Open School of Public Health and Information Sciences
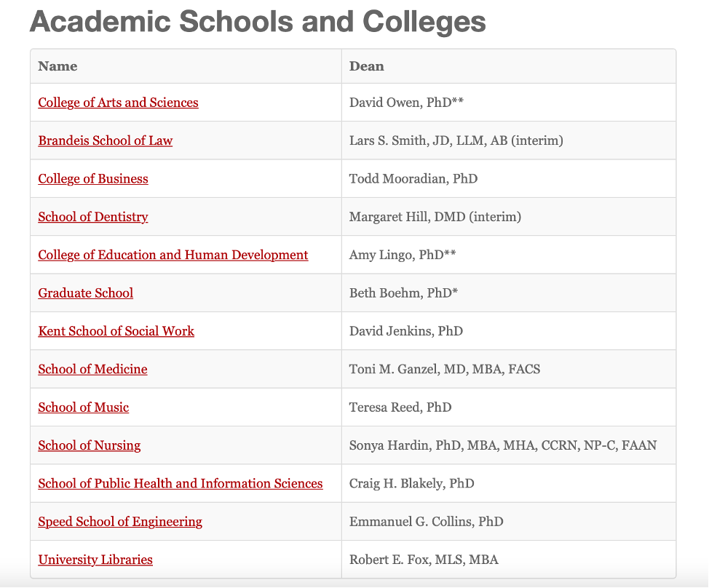 (180, 483)
